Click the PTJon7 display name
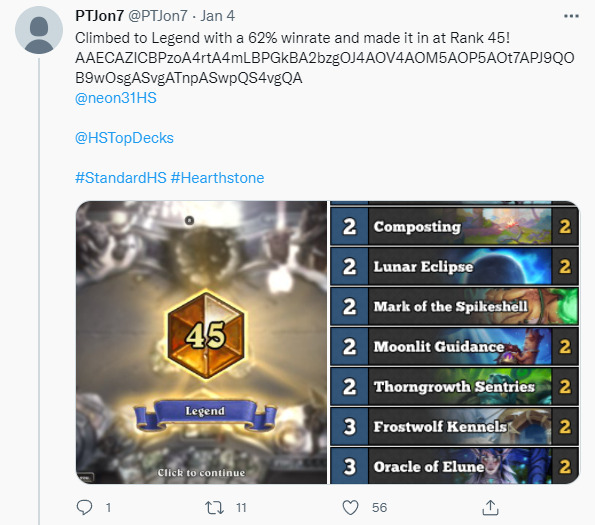The width and height of the screenshot is (595, 525). click(x=99, y=16)
